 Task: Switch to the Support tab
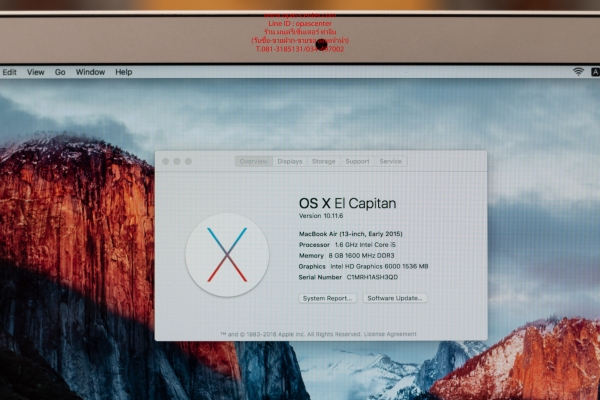pyautogui.click(x=357, y=162)
